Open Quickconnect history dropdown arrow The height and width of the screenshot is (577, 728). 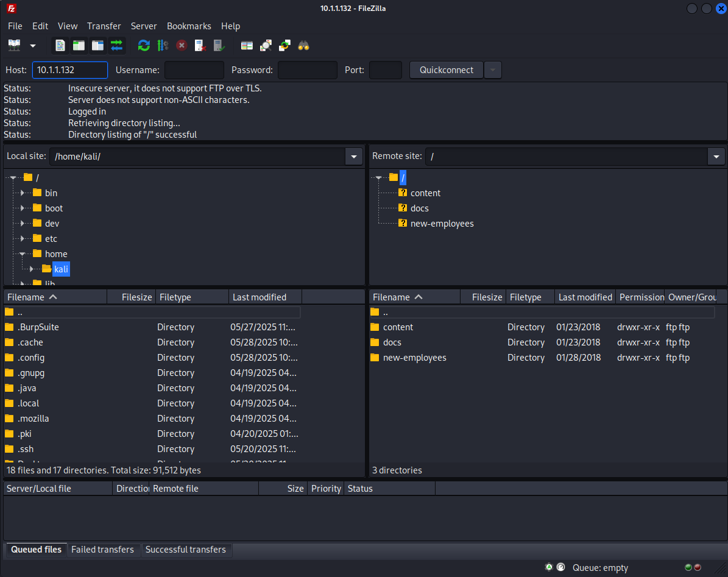click(493, 70)
